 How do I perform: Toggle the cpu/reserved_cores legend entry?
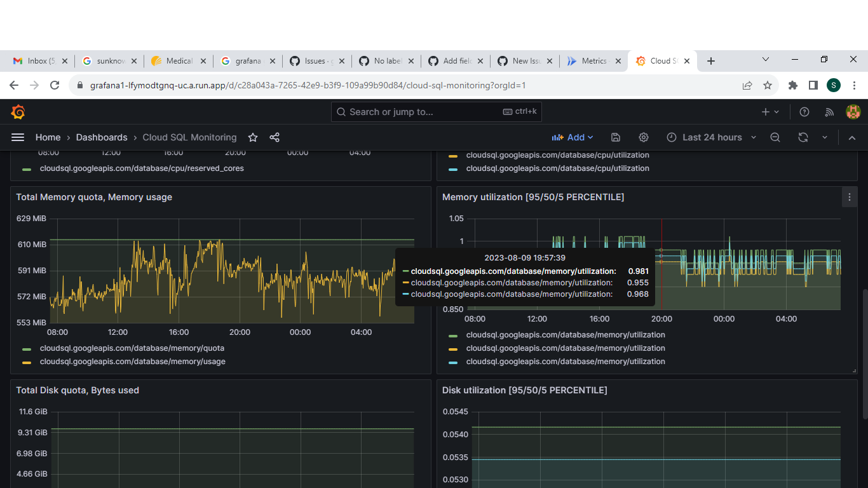tap(141, 168)
